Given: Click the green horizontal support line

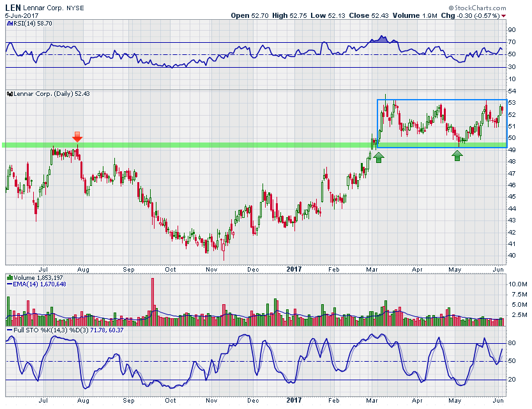Looking at the screenshot, I should 192,145.
